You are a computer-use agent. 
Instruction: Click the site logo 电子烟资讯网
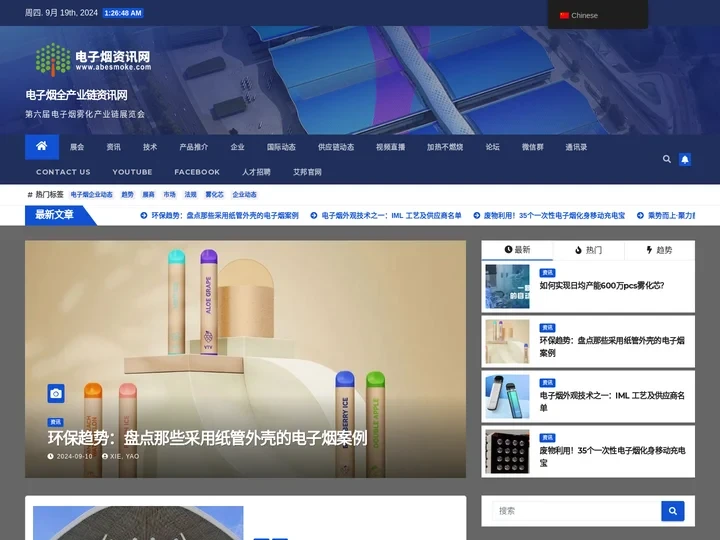(93, 60)
